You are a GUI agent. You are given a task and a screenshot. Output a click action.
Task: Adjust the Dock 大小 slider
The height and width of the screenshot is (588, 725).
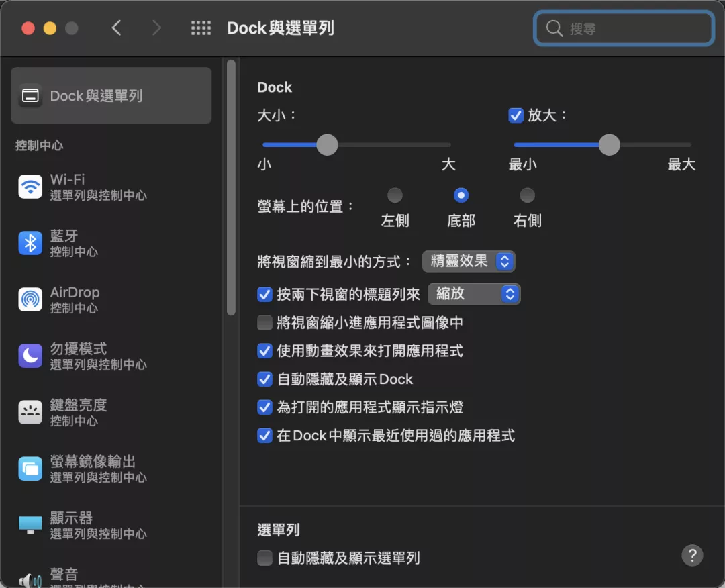point(327,145)
